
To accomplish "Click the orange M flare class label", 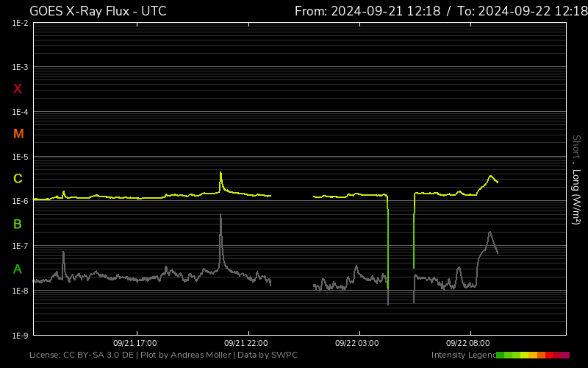I will click(18, 134).
